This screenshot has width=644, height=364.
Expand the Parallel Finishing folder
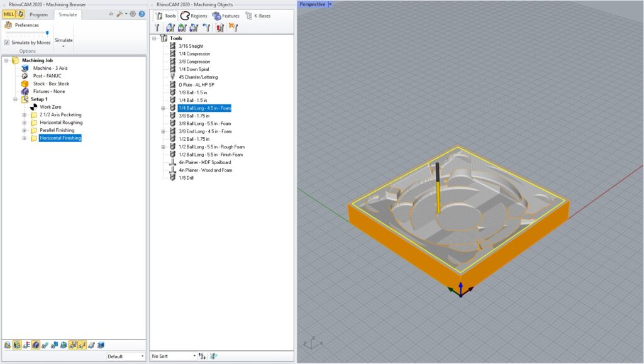click(25, 131)
